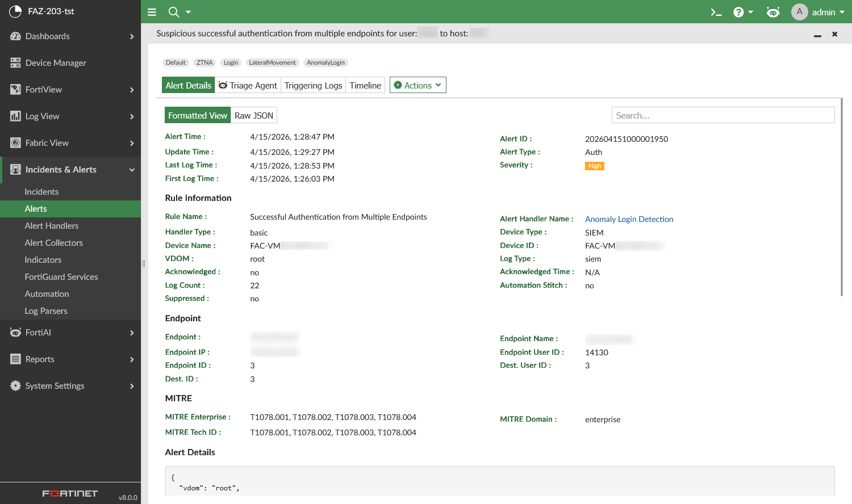The image size is (852, 504).
Task: Open the FortiAI assistant icon in header
Action: point(773,12)
